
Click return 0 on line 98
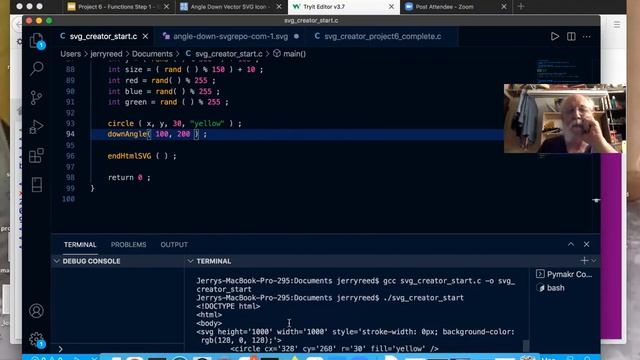point(125,178)
